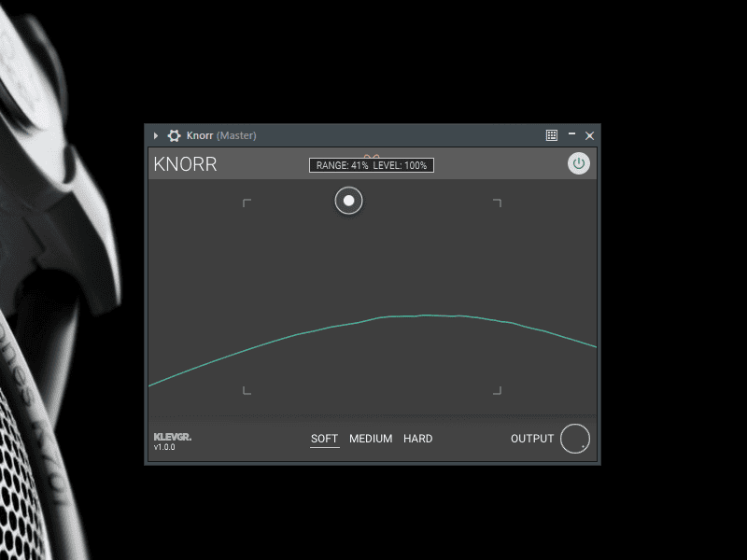
Task: Click the Knorr (Master) window title
Action: pos(221,135)
